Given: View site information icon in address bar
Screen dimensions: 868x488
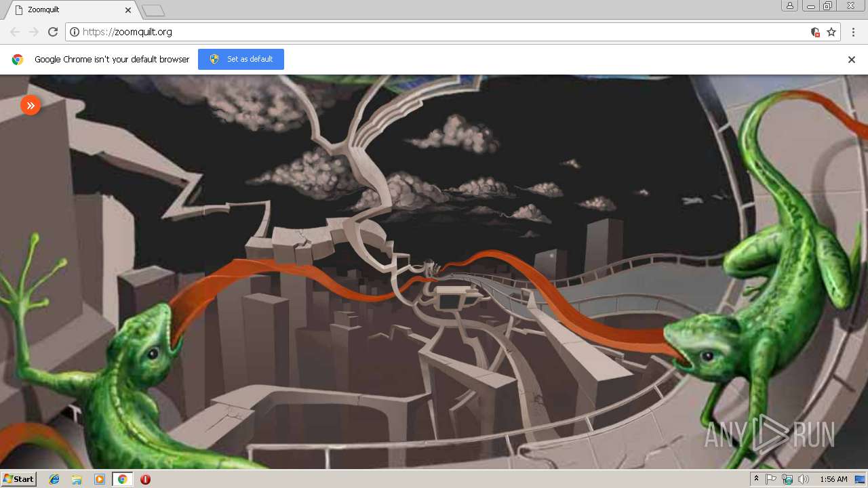Looking at the screenshot, I should 75,32.
